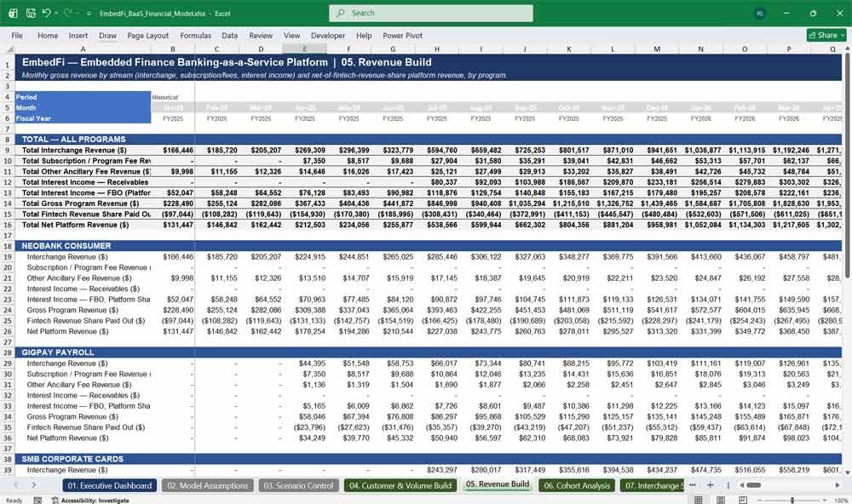Click next sheet navigation arrow
Viewport: 852px width, 504px height.
click(x=34, y=485)
